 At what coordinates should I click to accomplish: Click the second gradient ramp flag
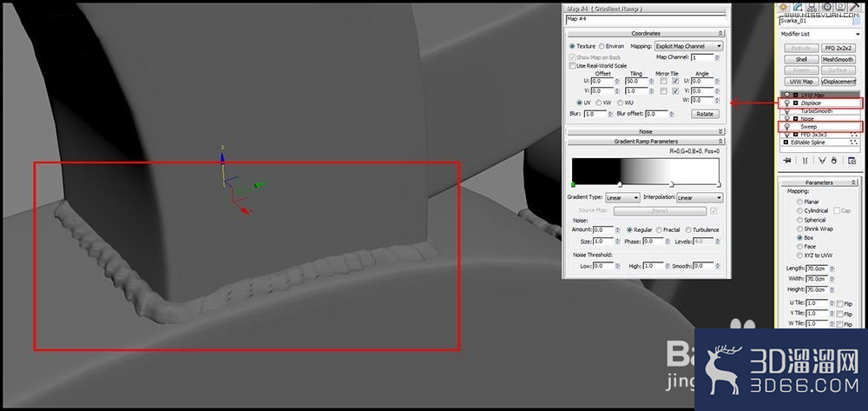[x=620, y=184]
